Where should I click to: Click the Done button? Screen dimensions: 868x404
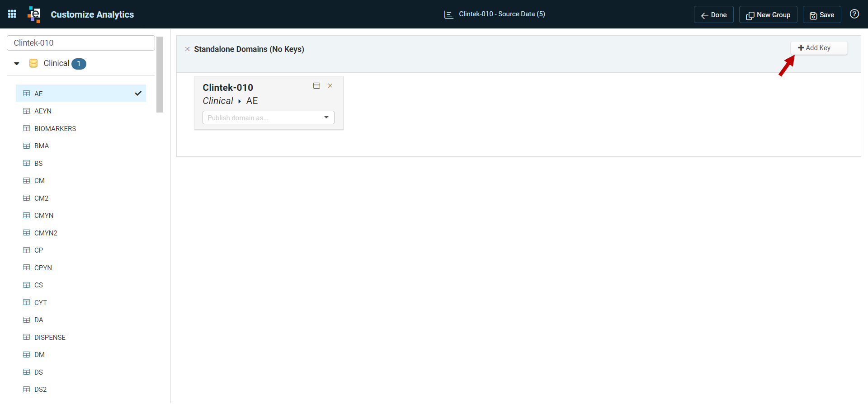pyautogui.click(x=714, y=14)
